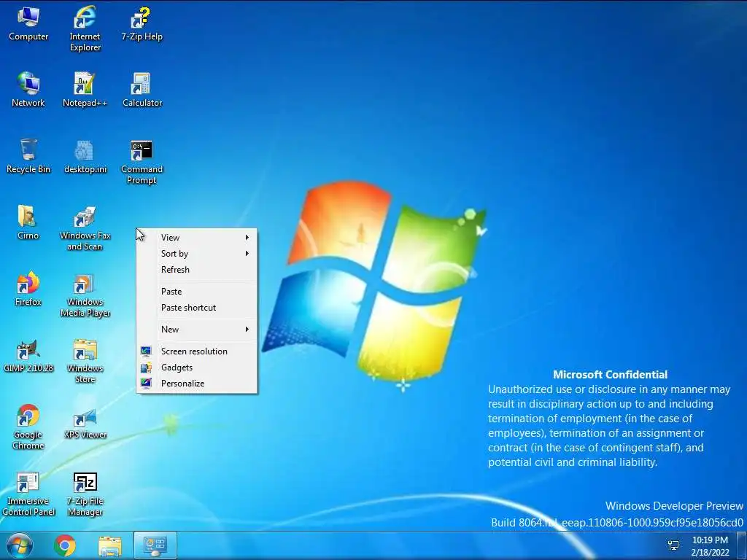The height and width of the screenshot is (560, 747).
Task: Choose Refresh in the context menu
Action: click(x=197, y=270)
